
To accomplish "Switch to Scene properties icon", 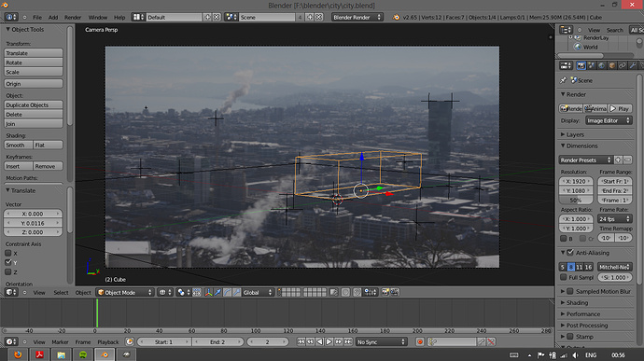I will (592, 65).
